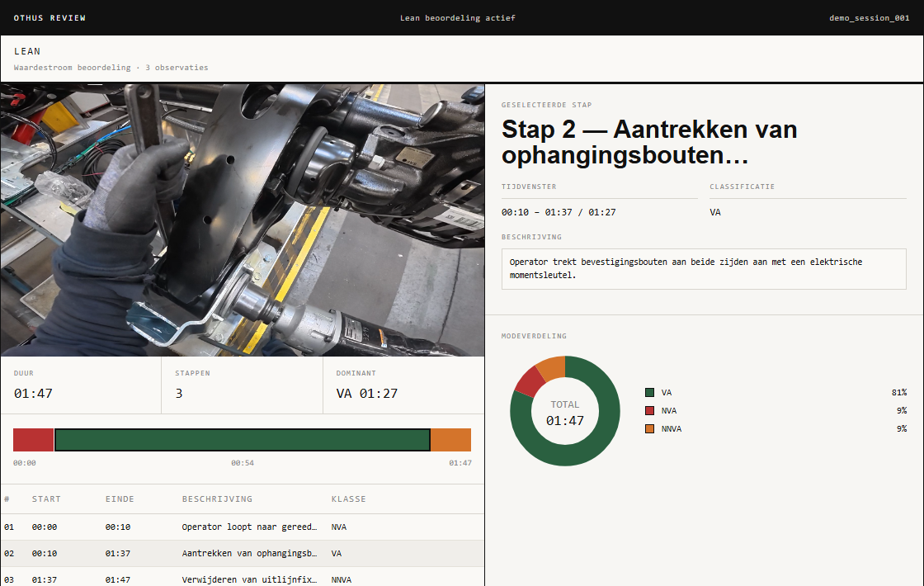Click the DUUR 01:47 metric
924x586 pixels.
[x=81, y=385]
